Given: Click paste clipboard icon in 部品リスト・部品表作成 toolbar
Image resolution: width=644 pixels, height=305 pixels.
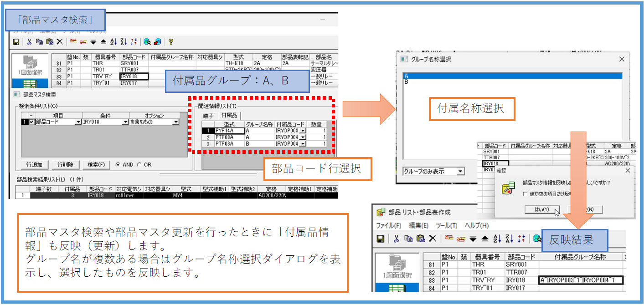Looking at the screenshot, I should 421,239.
